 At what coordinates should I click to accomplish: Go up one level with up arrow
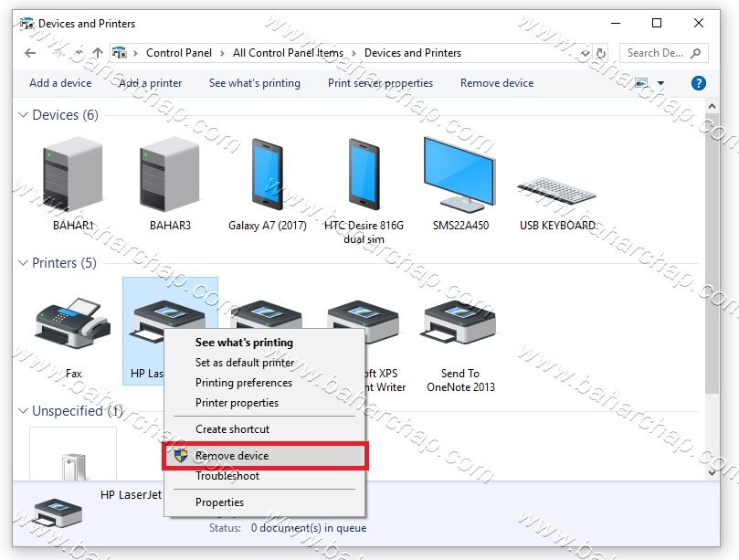point(98,53)
